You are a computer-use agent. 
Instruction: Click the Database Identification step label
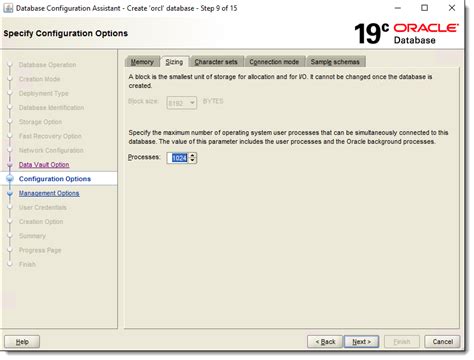pos(51,108)
